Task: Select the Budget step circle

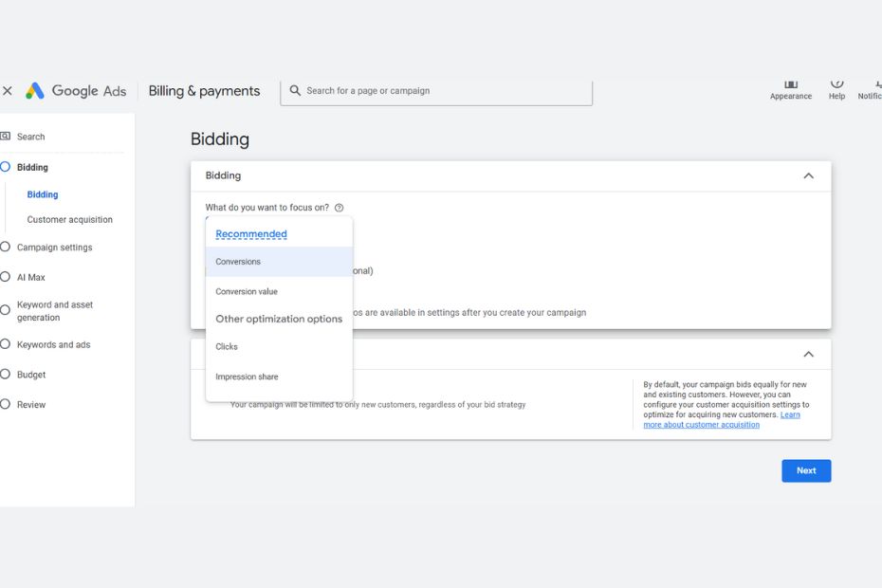Action: click(6, 375)
